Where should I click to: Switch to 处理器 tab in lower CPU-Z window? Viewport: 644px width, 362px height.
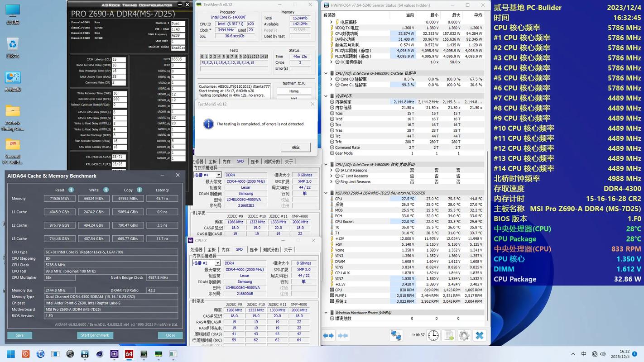[197, 250]
